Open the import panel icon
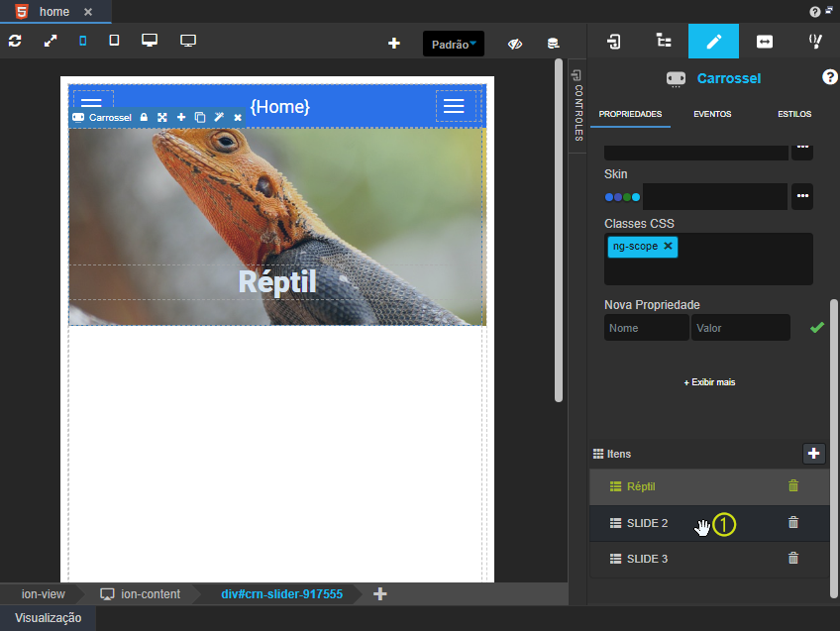This screenshot has width=840, height=631. pyautogui.click(x=614, y=42)
